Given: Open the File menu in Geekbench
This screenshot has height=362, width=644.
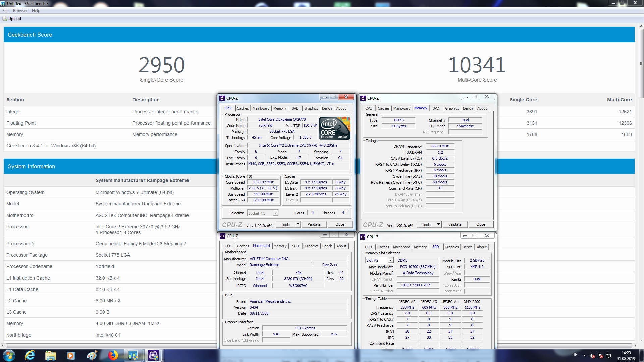Looking at the screenshot, I should point(5,11).
